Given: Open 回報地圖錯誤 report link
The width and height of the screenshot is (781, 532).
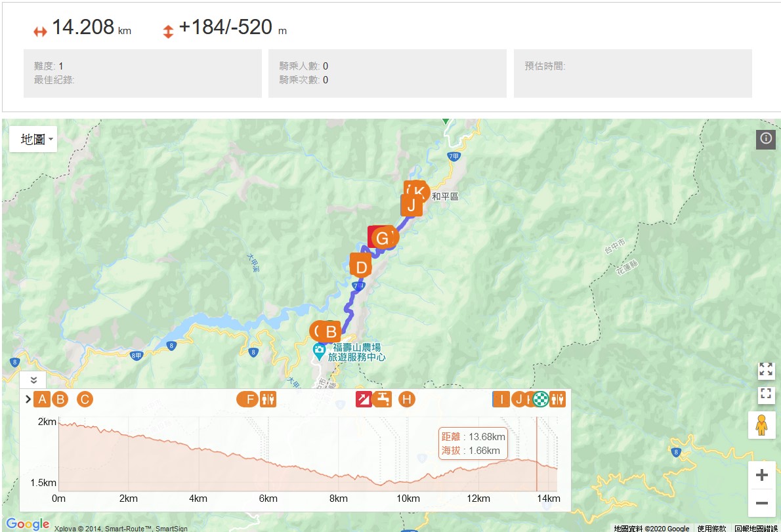Looking at the screenshot, I should (x=755, y=529).
